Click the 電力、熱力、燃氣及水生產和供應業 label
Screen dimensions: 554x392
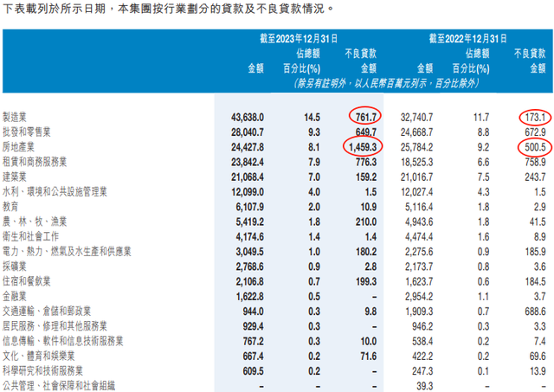pos(67,252)
